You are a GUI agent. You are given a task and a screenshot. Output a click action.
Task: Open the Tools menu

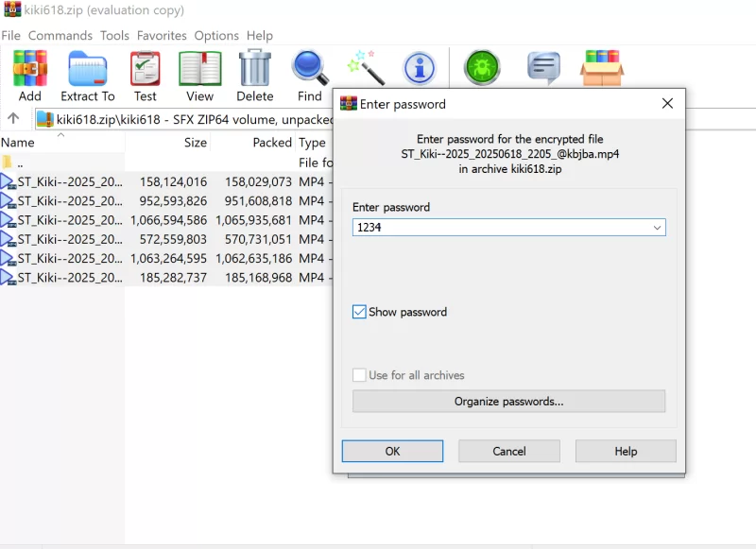point(114,36)
